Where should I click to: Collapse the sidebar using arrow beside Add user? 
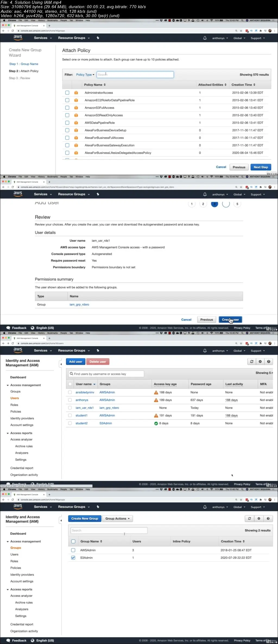(x=61, y=364)
